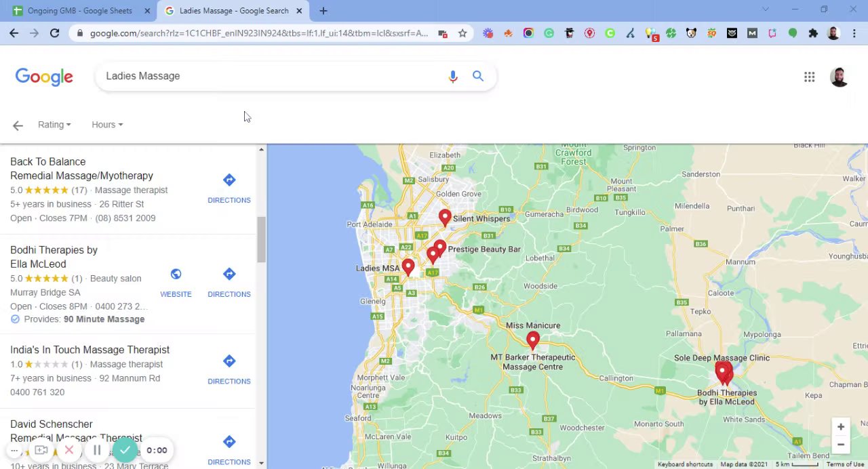Viewport: 868px width, 469px height.
Task: Open India's In Touch Massage Therapist listing
Action: pyautogui.click(x=90, y=350)
